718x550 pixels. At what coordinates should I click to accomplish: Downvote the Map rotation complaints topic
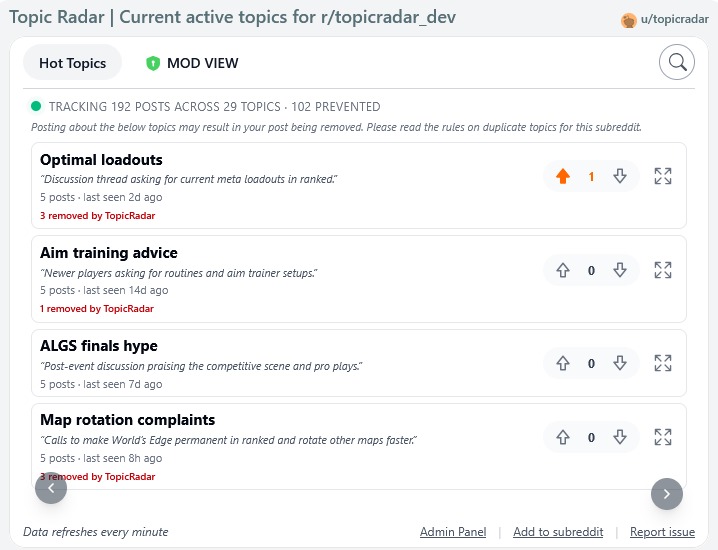pyautogui.click(x=620, y=437)
